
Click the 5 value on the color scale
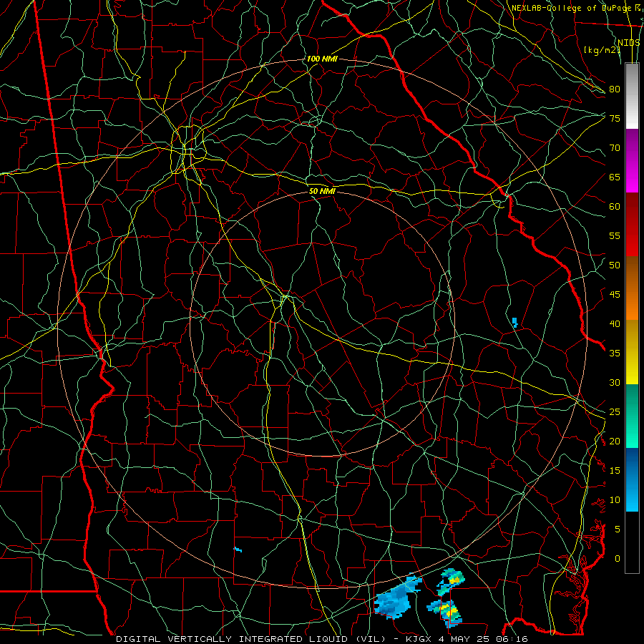[618, 530]
